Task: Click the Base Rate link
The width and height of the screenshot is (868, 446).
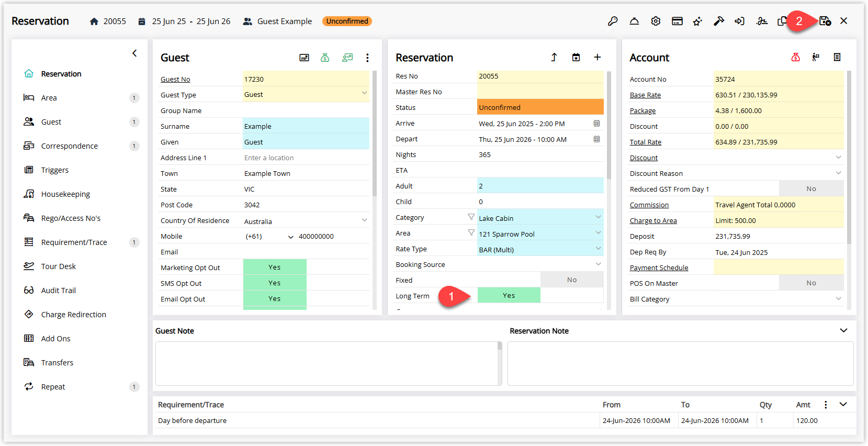Action: 645,95
